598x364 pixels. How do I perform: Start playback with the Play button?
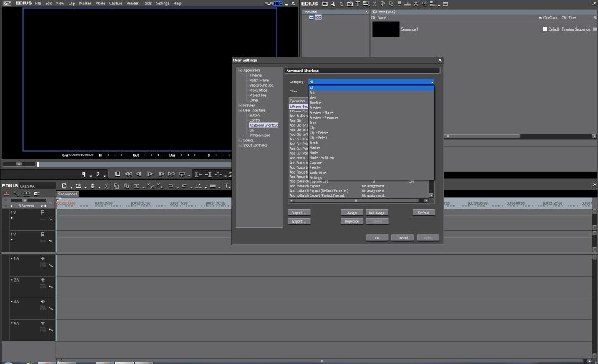click(x=150, y=174)
